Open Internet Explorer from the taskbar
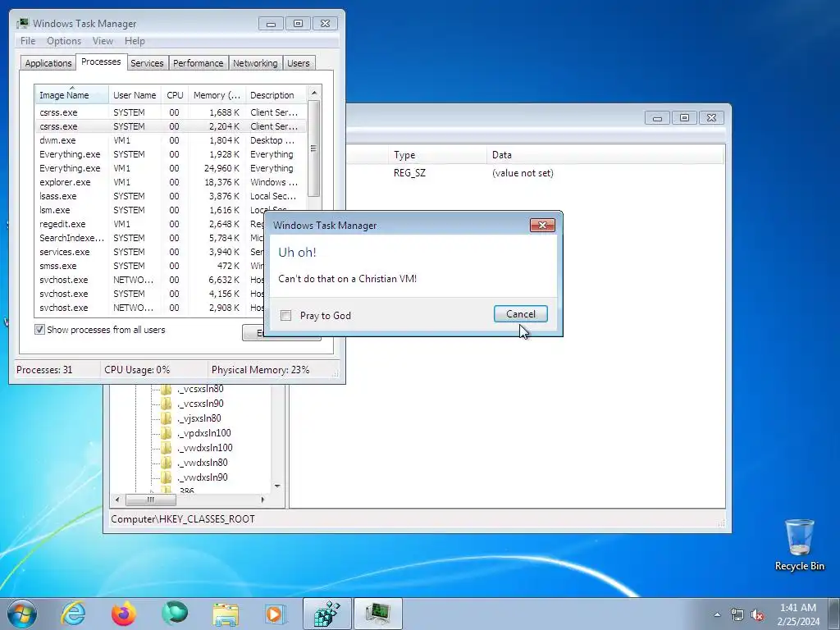840x630 pixels. (x=73, y=614)
